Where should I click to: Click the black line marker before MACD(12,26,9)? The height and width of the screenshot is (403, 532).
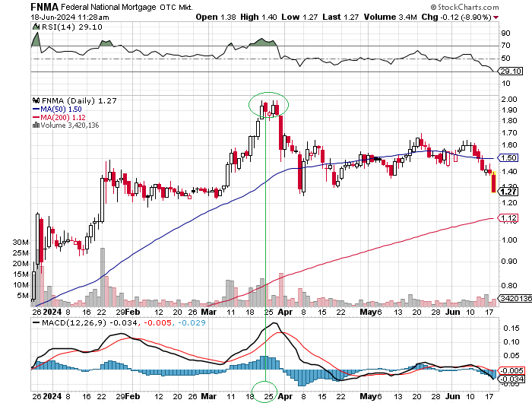(x=36, y=322)
